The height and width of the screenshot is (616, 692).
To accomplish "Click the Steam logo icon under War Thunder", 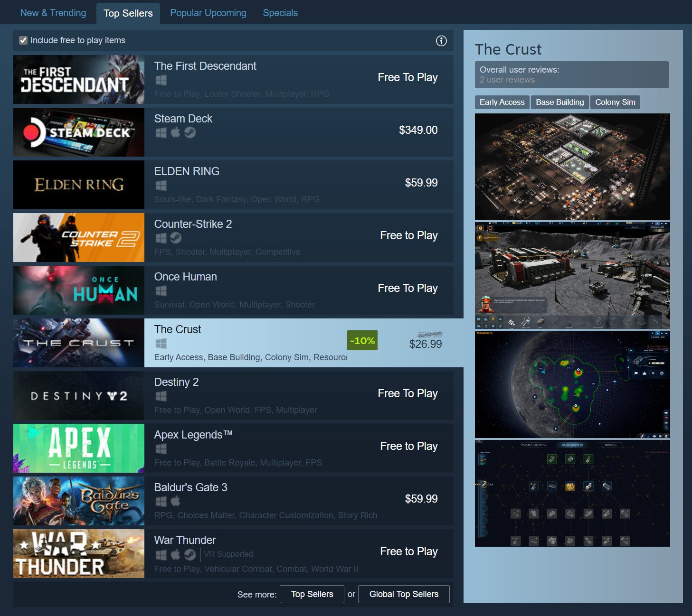I will coord(190,554).
